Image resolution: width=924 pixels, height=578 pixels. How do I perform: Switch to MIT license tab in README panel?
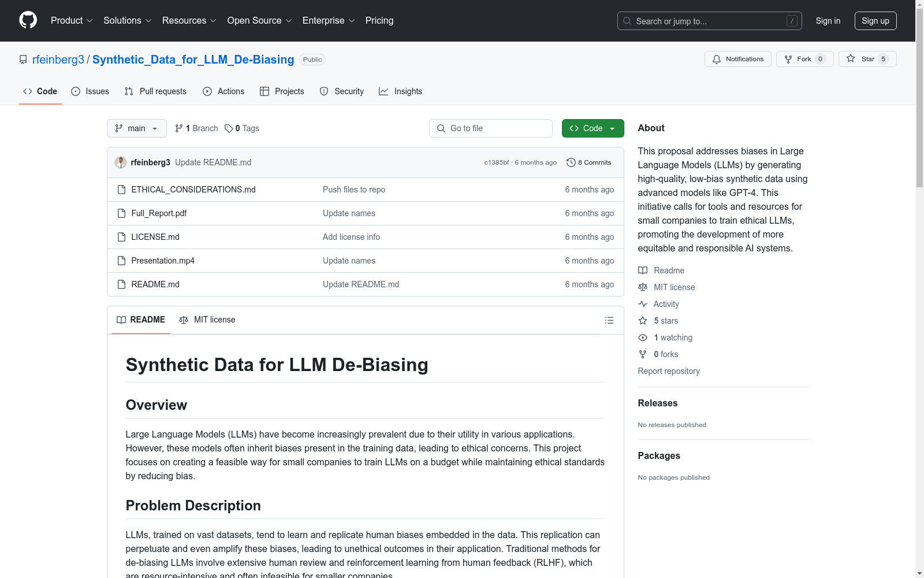tap(207, 320)
